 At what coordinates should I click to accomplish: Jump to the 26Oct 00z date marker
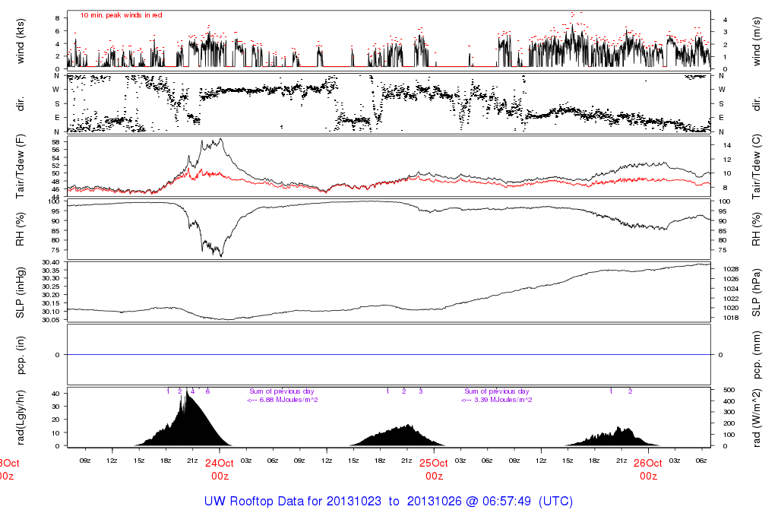[x=648, y=469]
